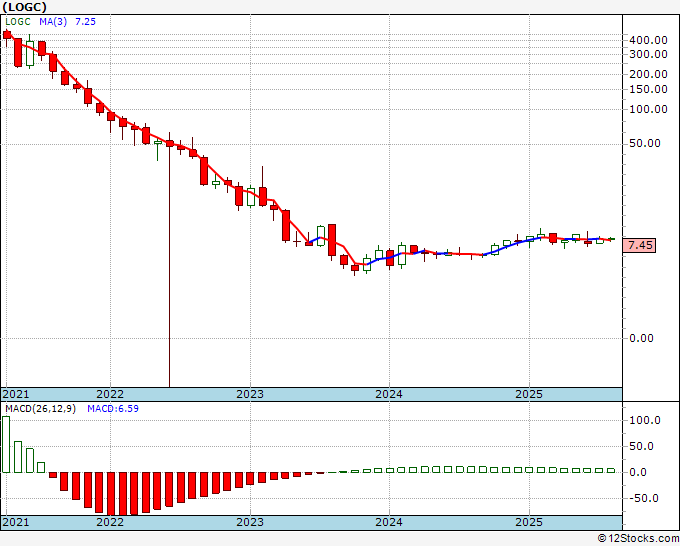Screen dimensions: 680x546
Task: Click the 100.00 price axis label
Action: (648, 109)
